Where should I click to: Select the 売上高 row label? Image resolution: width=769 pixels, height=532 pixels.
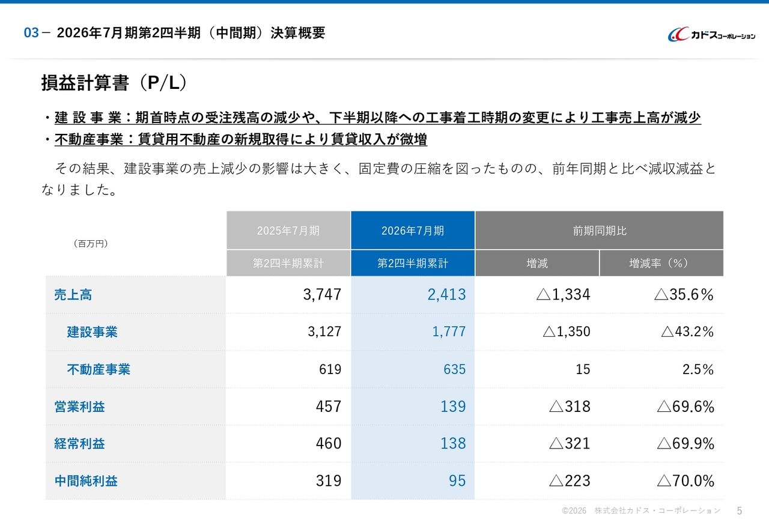click(x=73, y=295)
